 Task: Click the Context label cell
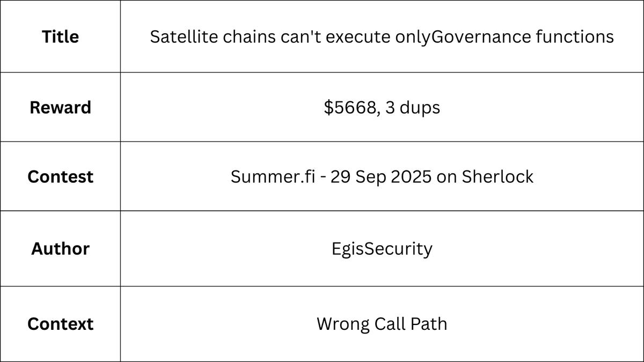tap(60, 324)
